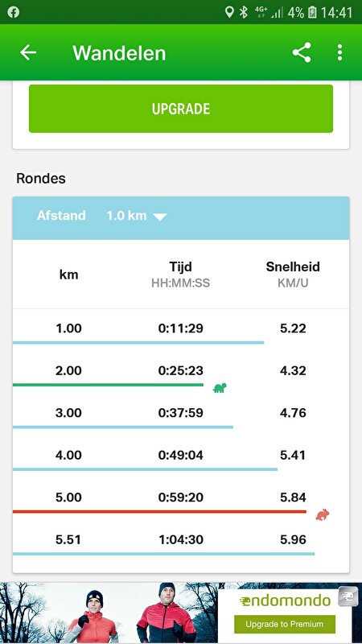The height and width of the screenshot is (644, 362).
Task: Tap the battery indicator icon
Action: pos(312,12)
